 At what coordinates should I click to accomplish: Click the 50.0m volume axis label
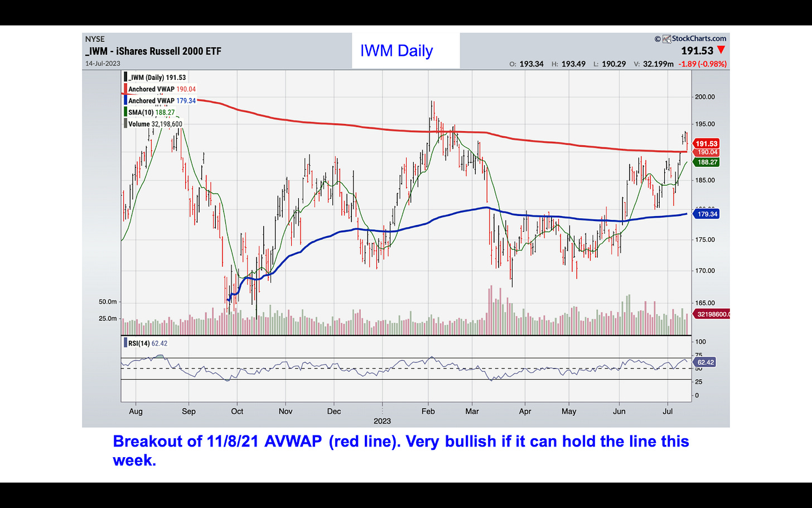(x=108, y=302)
